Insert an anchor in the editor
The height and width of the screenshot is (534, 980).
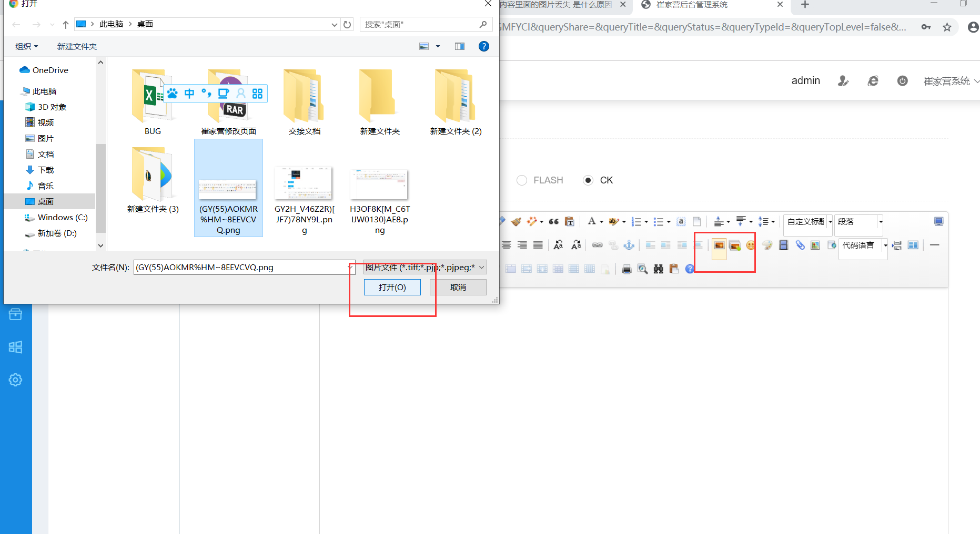click(x=629, y=245)
